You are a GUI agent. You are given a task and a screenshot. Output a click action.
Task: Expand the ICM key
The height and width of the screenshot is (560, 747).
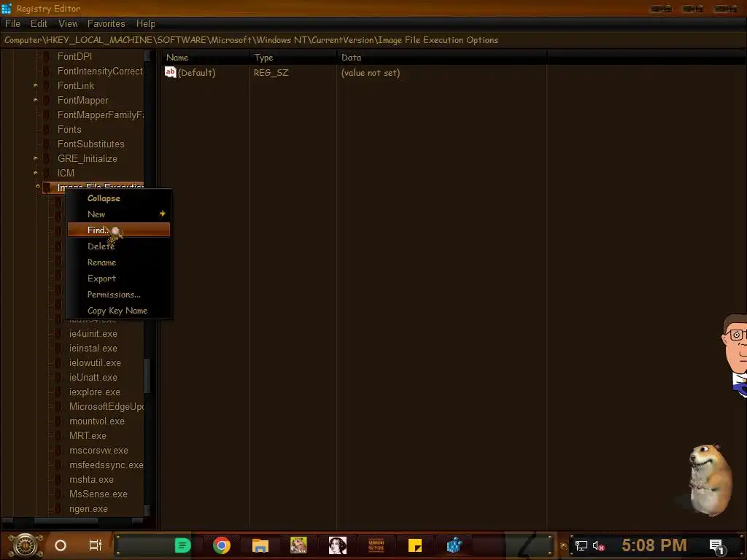pos(35,173)
